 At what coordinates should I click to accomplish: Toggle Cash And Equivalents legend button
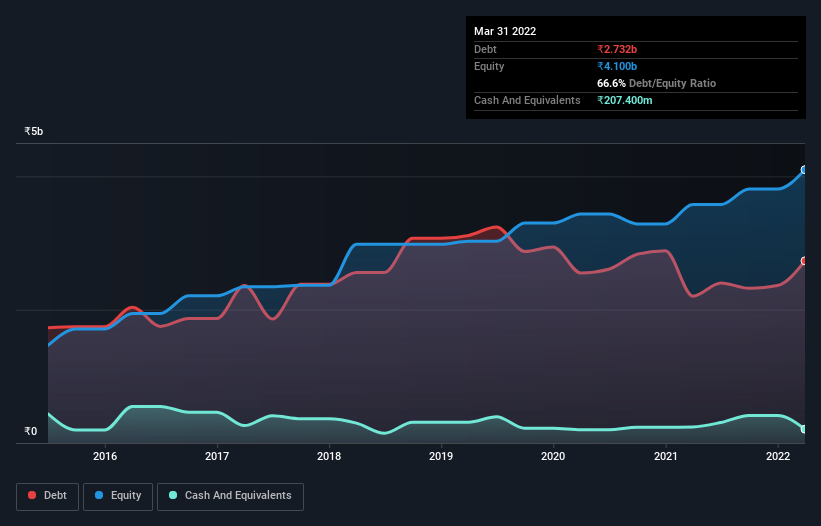point(230,496)
